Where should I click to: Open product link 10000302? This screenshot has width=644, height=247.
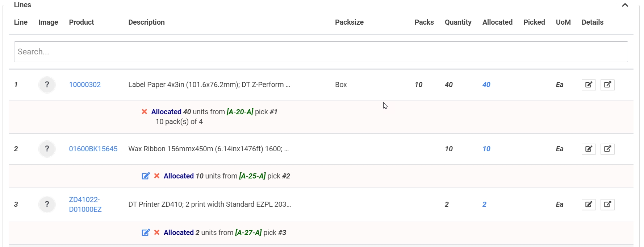tap(85, 85)
